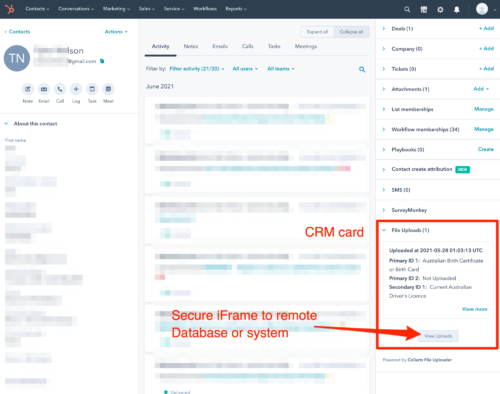Screen dimensions: 500x394
Task: Click the Email icon under contact
Action: tap(44, 89)
